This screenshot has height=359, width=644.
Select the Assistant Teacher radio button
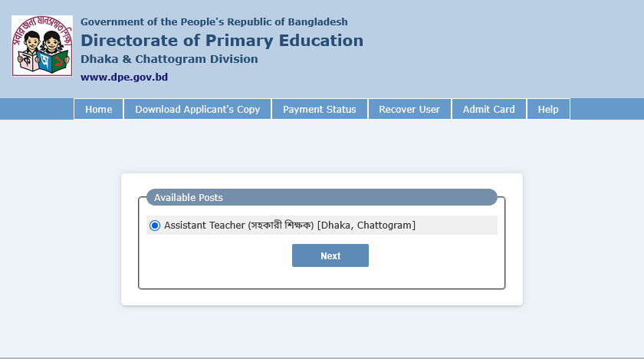point(155,226)
